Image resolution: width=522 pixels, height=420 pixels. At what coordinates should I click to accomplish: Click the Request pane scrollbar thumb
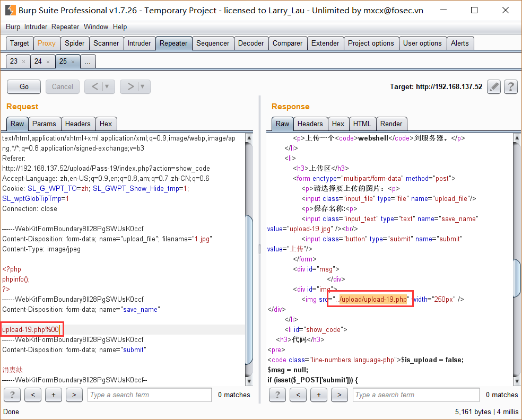tap(249, 290)
